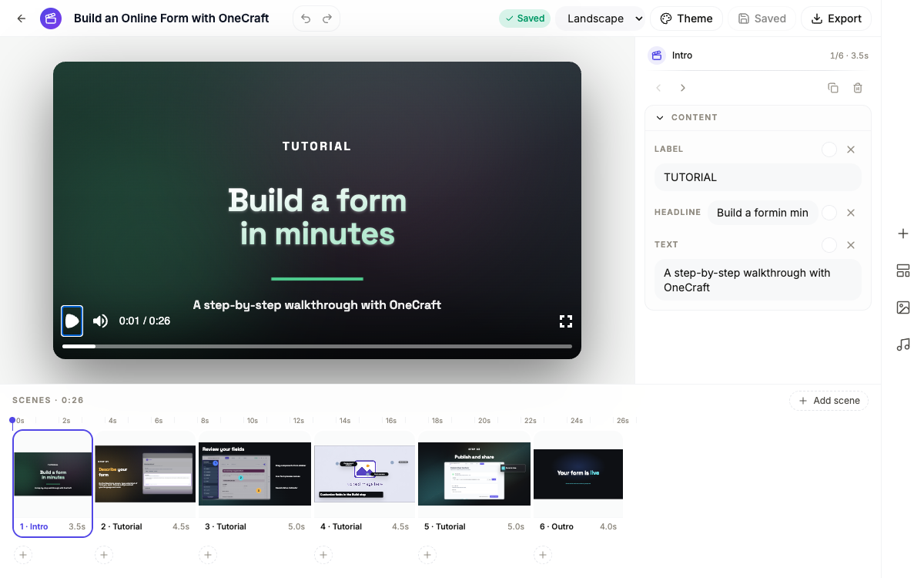This screenshot has height=578, width=924.
Task: Toggle the circle beside HEADLINE field
Action: coord(829,213)
